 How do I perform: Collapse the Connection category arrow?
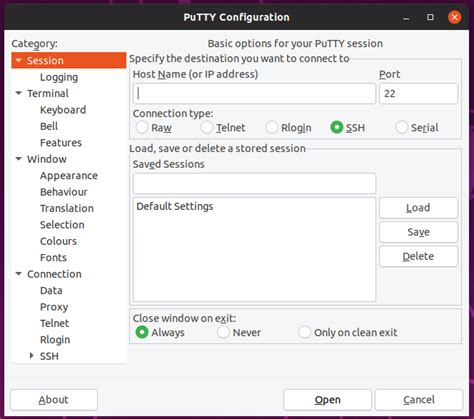pyautogui.click(x=19, y=274)
